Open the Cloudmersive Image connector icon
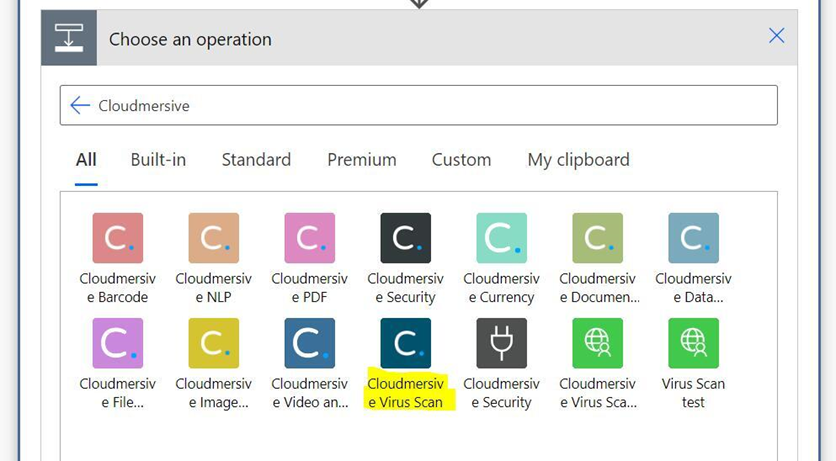The height and width of the screenshot is (461, 836). click(x=213, y=343)
